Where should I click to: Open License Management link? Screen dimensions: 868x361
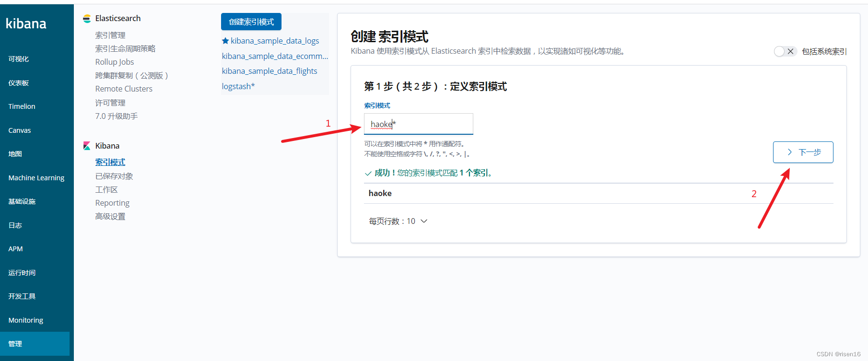(110, 103)
